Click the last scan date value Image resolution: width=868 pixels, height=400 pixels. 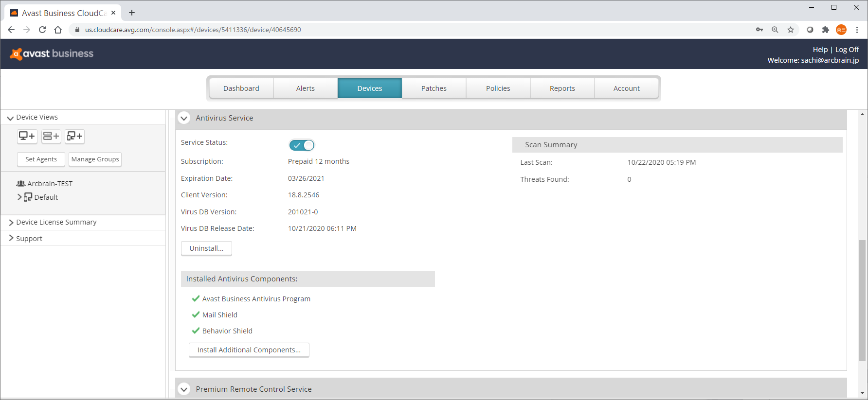[662, 162]
